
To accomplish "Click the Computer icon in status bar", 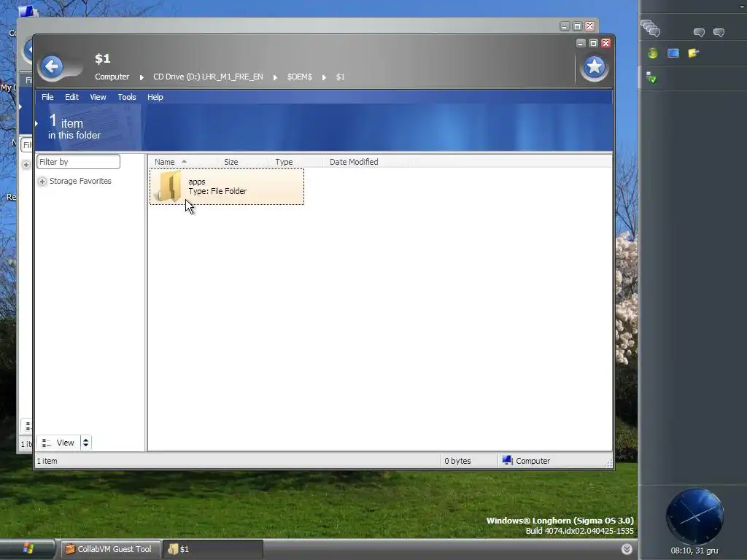I will (508, 461).
